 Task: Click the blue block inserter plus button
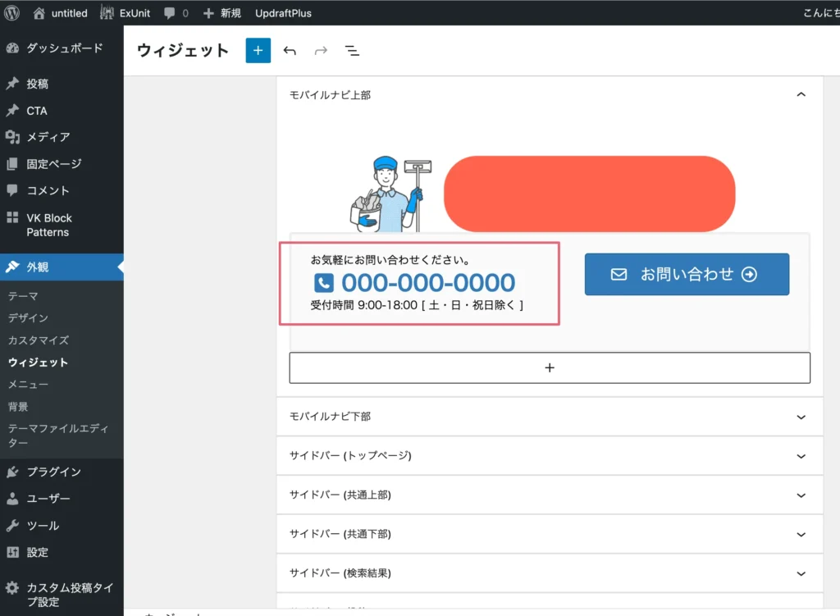(x=258, y=51)
